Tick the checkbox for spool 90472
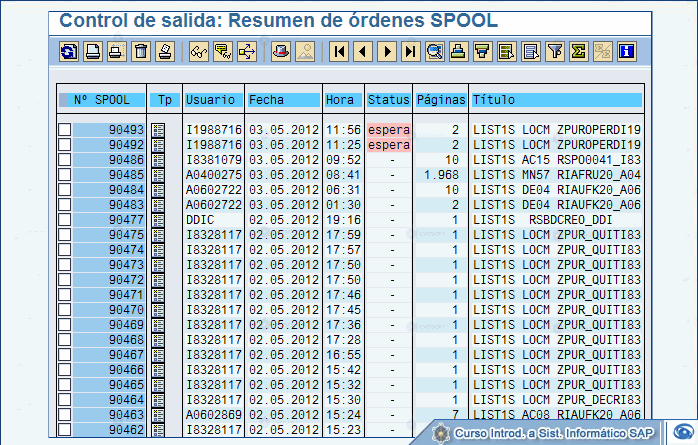698x445 pixels. (x=65, y=279)
